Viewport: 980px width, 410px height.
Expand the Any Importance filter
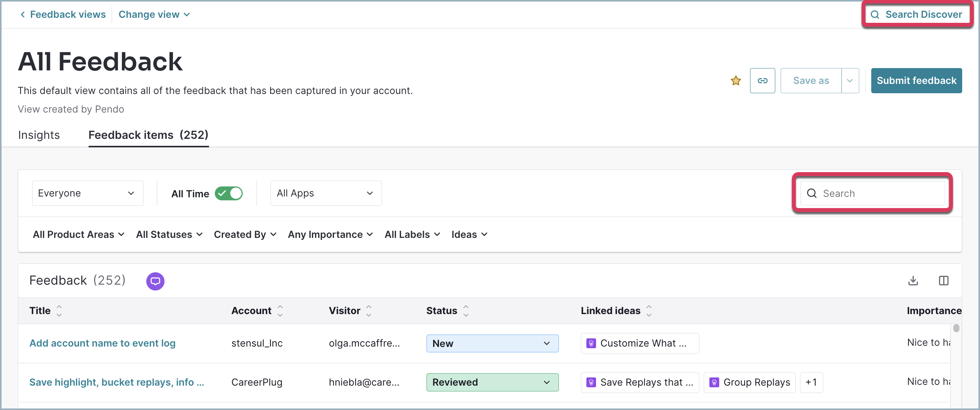coord(330,234)
